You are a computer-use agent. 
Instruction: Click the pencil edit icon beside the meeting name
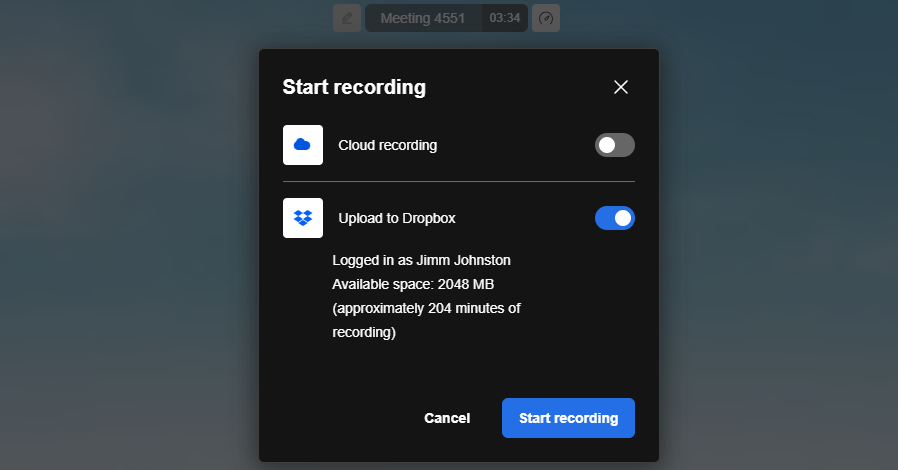(347, 18)
